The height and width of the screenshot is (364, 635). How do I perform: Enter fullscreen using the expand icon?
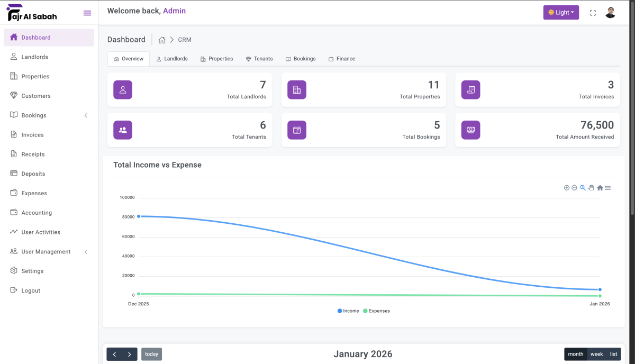coord(593,13)
